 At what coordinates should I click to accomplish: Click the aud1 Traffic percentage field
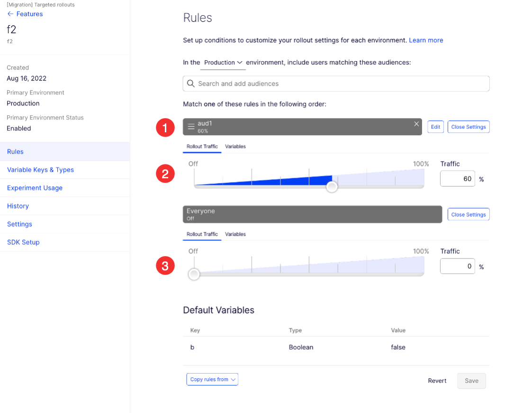tap(457, 179)
